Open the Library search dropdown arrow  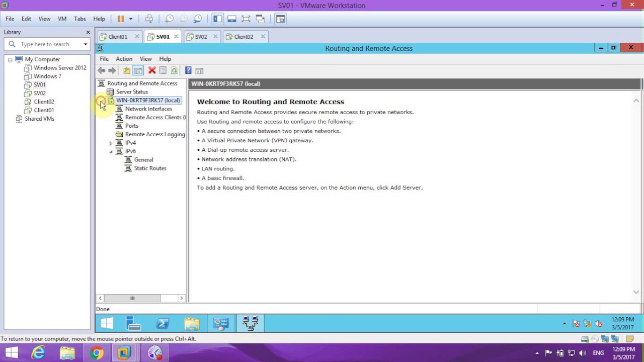[86, 44]
